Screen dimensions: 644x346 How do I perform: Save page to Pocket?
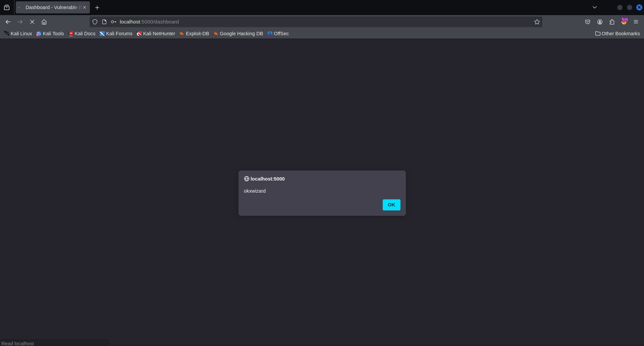(588, 22)
